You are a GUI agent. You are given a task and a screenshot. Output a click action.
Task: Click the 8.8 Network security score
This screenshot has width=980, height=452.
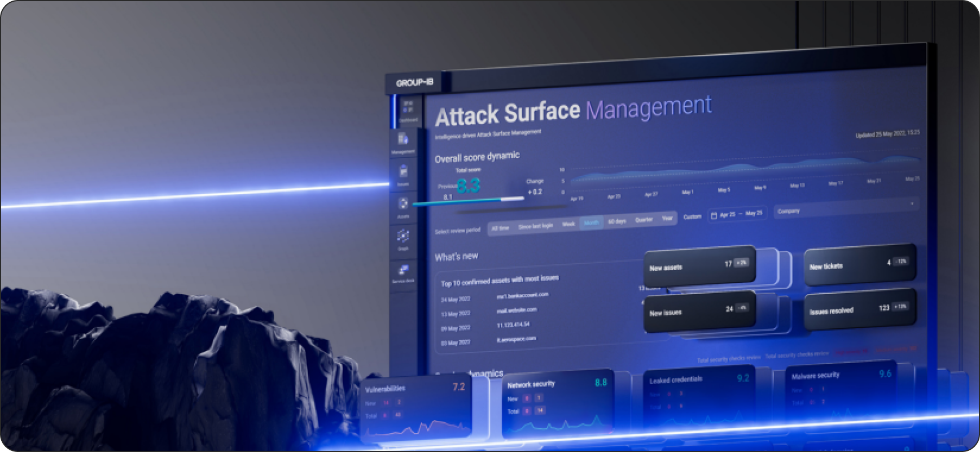(601, 383)
